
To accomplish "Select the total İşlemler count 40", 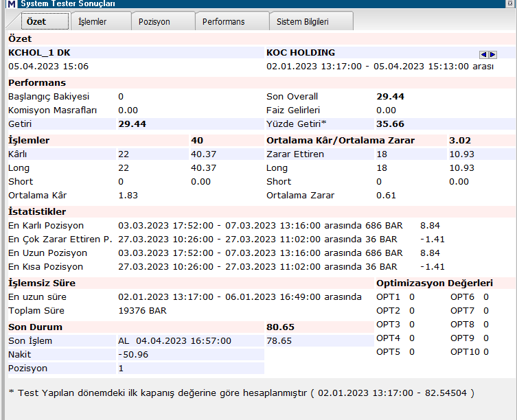I will click(197, 141).
